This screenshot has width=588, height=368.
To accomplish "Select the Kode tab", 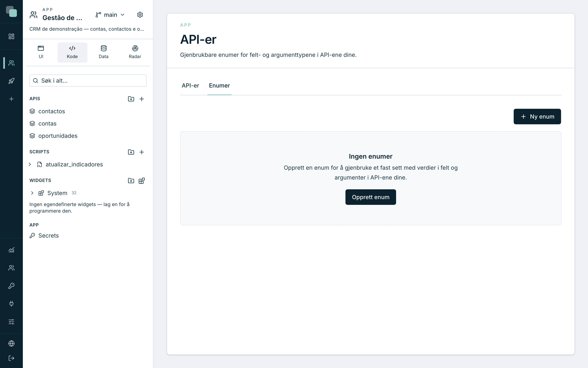I will click(x=72, y=52).
